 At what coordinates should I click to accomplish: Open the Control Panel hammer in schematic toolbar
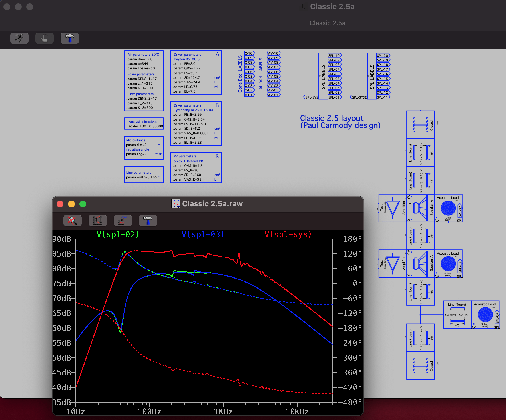click(70, 38)
